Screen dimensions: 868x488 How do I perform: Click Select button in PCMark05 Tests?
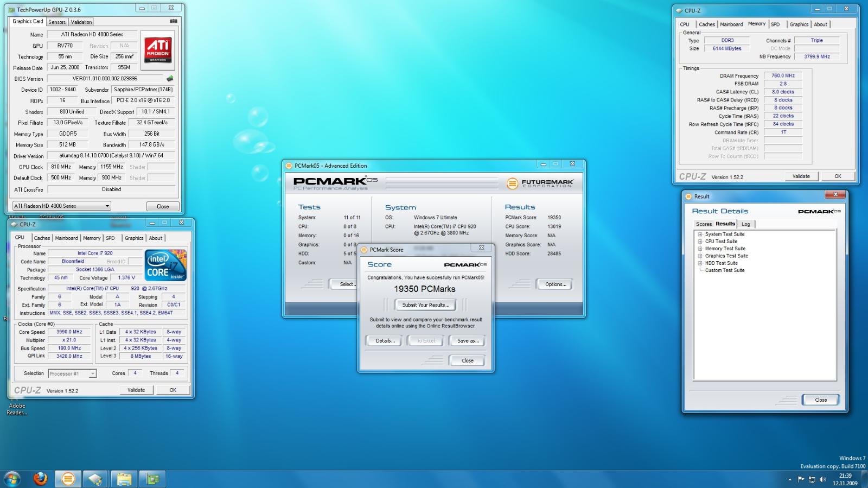click(344, 284)
